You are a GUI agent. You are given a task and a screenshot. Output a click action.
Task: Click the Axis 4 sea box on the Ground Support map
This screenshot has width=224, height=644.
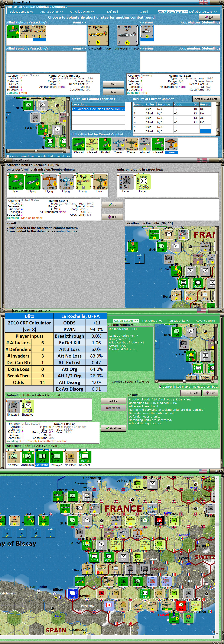pyautogui.click(x=140, y=258)
